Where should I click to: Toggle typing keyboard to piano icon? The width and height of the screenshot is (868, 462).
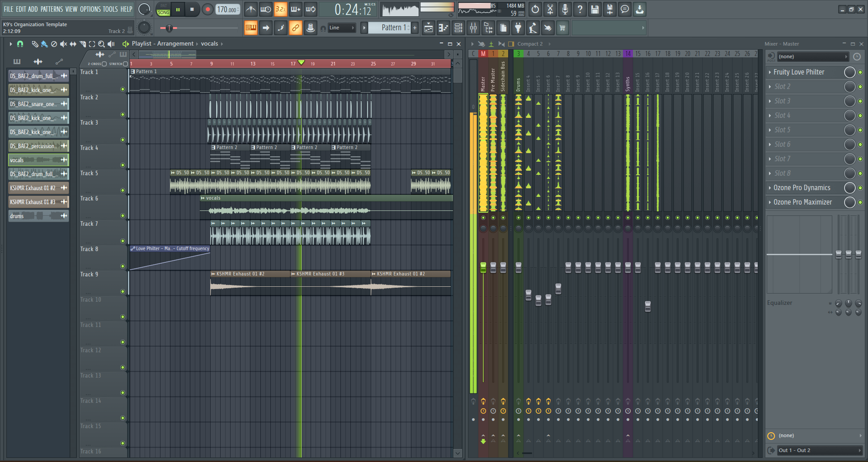[x=251, y=28]
